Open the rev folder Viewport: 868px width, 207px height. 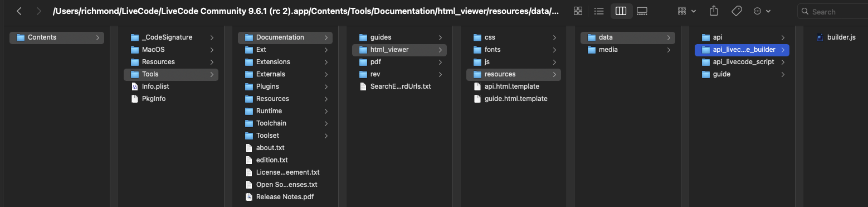(x=399, y=74)
